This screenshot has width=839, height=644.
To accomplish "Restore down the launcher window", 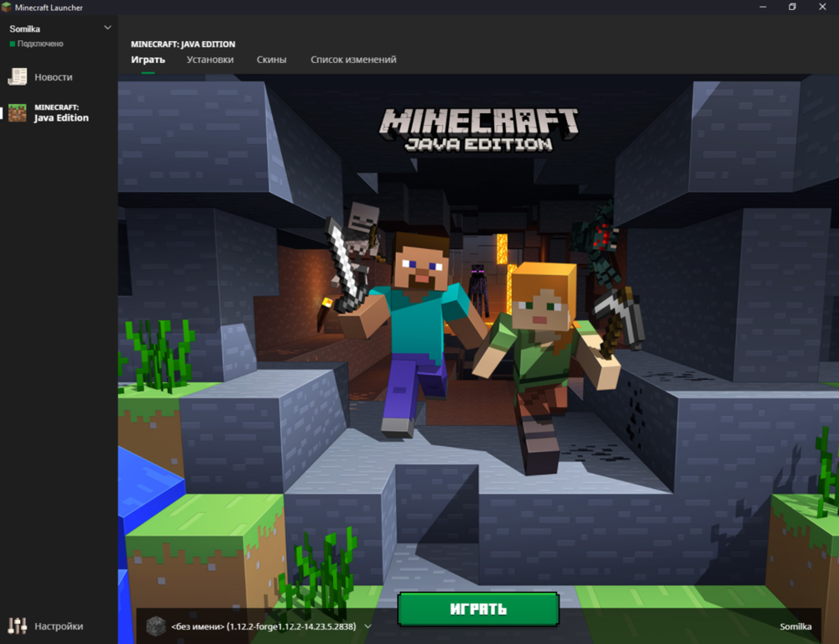I will click(793, 7).
